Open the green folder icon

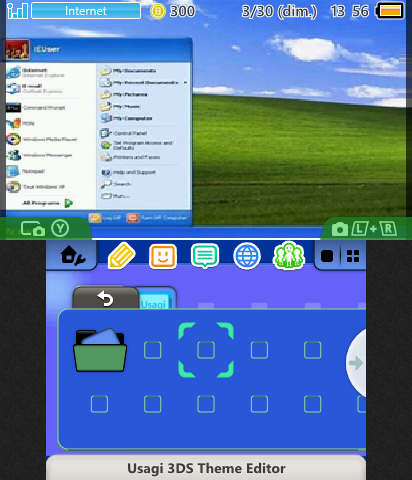100,350
